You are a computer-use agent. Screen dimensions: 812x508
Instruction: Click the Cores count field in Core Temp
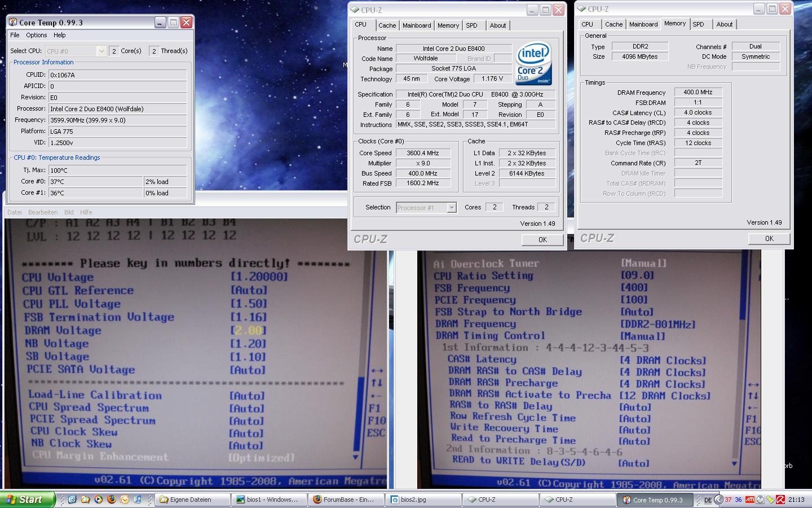pyautogui.click(x=114, y=51)
